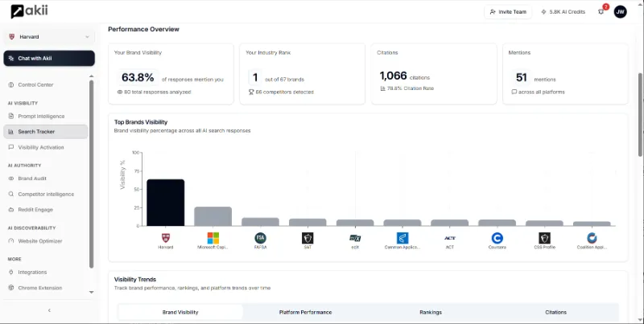Click the Invite Team button
644x324 pixels.
coord(508,11)
